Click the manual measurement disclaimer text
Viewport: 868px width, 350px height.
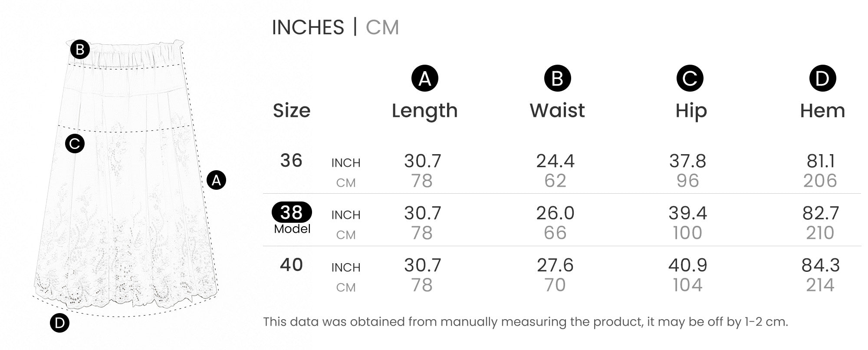click(x=526, y=322)
